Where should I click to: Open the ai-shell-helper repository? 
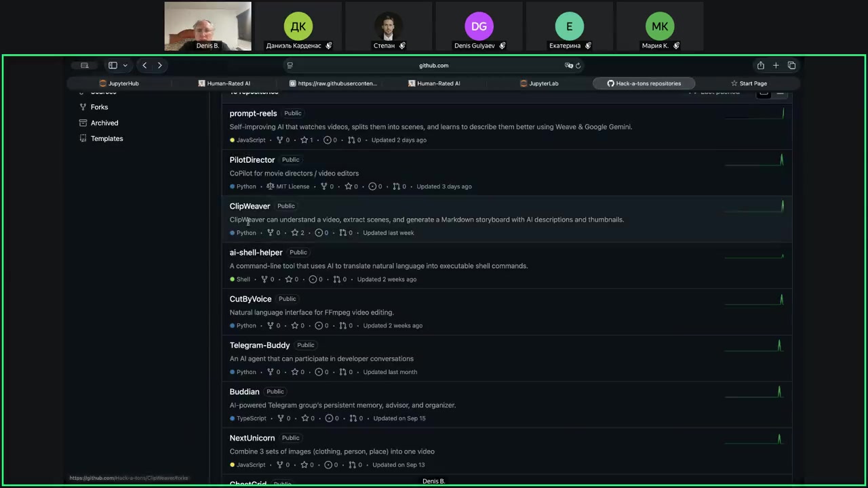click(x=256, y=253)
